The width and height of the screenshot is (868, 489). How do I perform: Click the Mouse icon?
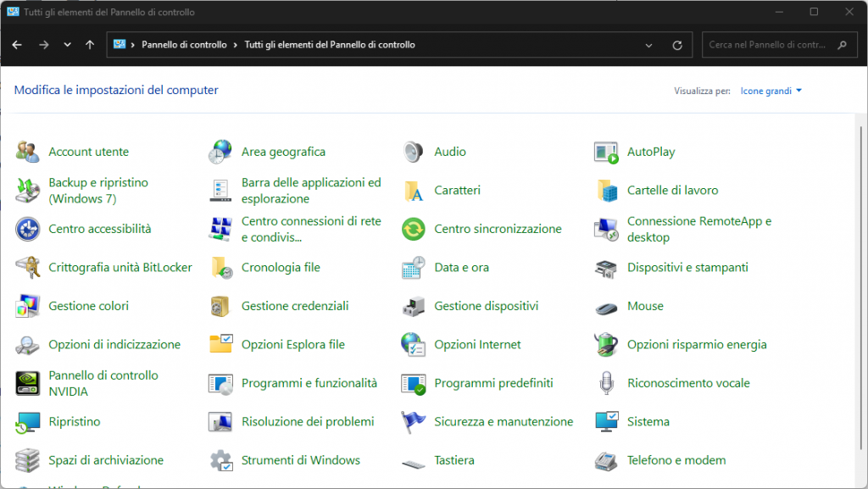click(x=606, y=307)
